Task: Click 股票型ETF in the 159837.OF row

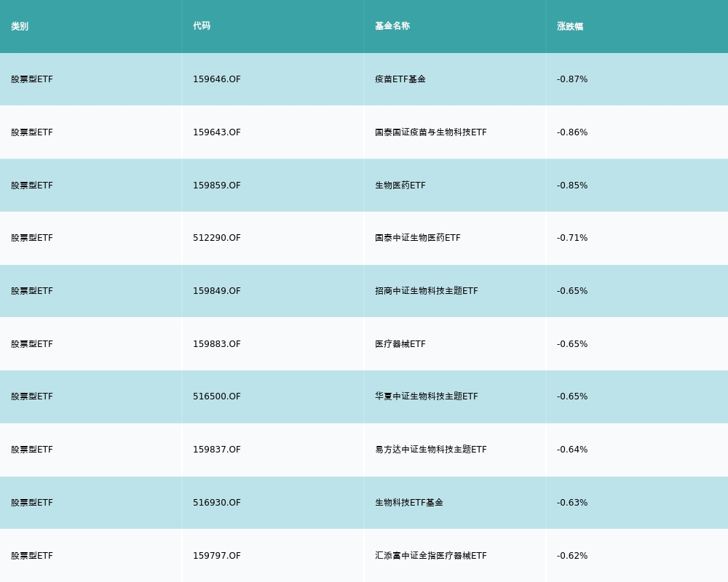Action: [32, 450]
